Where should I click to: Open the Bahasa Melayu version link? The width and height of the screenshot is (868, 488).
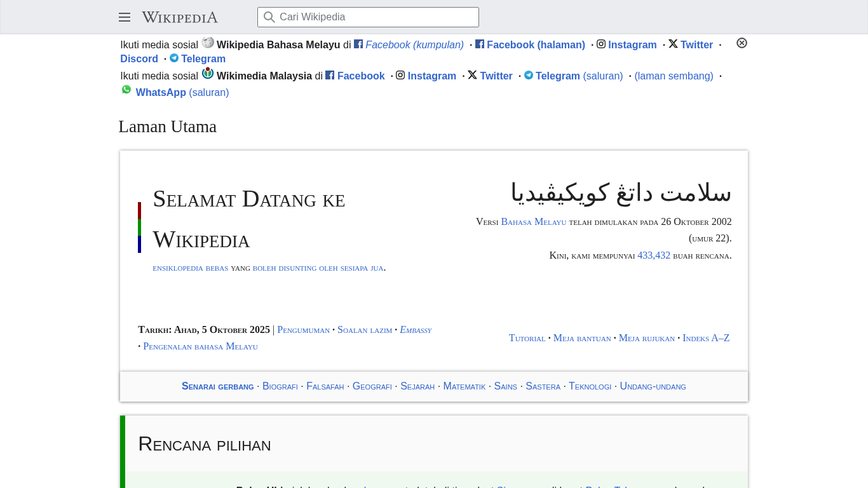click(533, 222)
